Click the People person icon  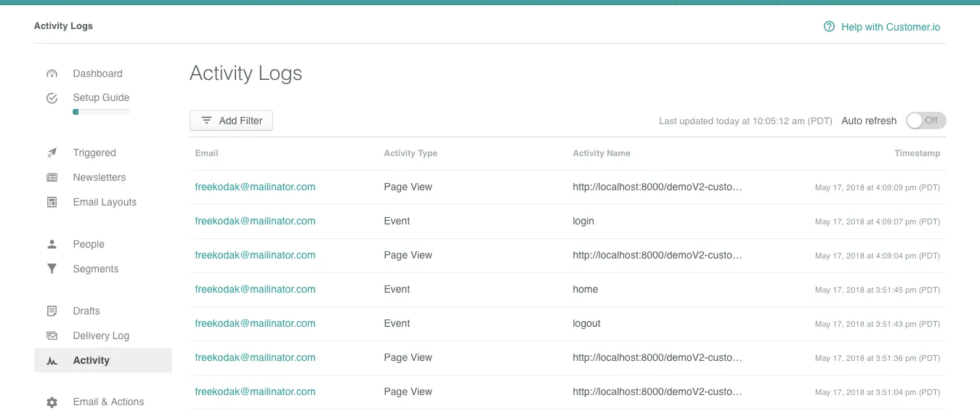tap(52, 245)
